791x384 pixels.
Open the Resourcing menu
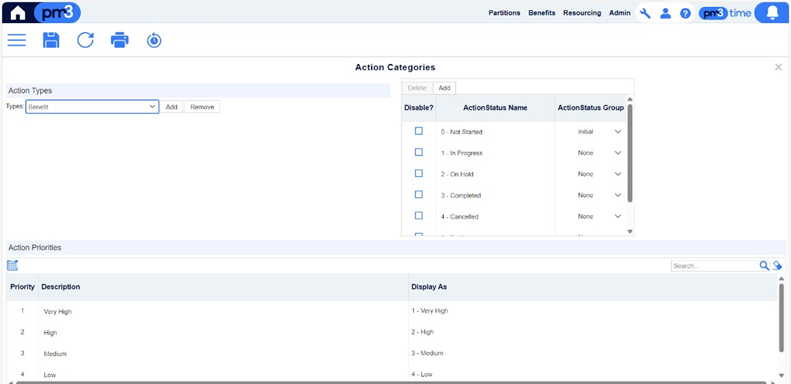coord(582,13)
